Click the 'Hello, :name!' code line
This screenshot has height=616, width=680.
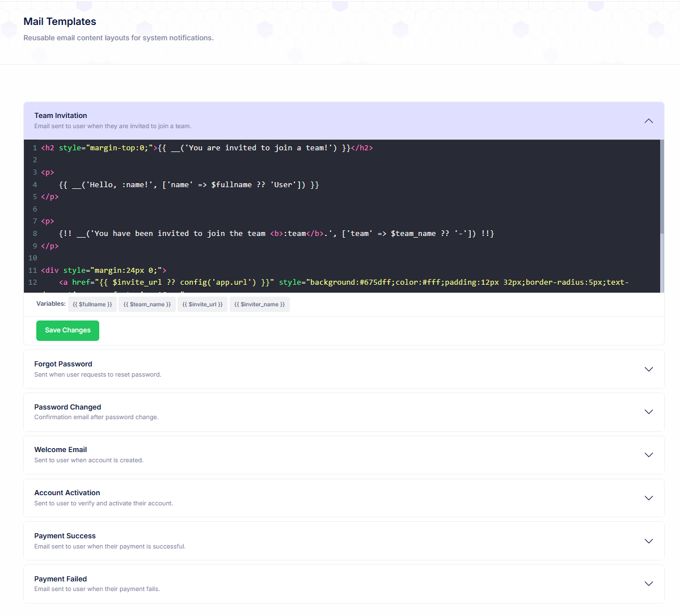[x=189, y=185]
